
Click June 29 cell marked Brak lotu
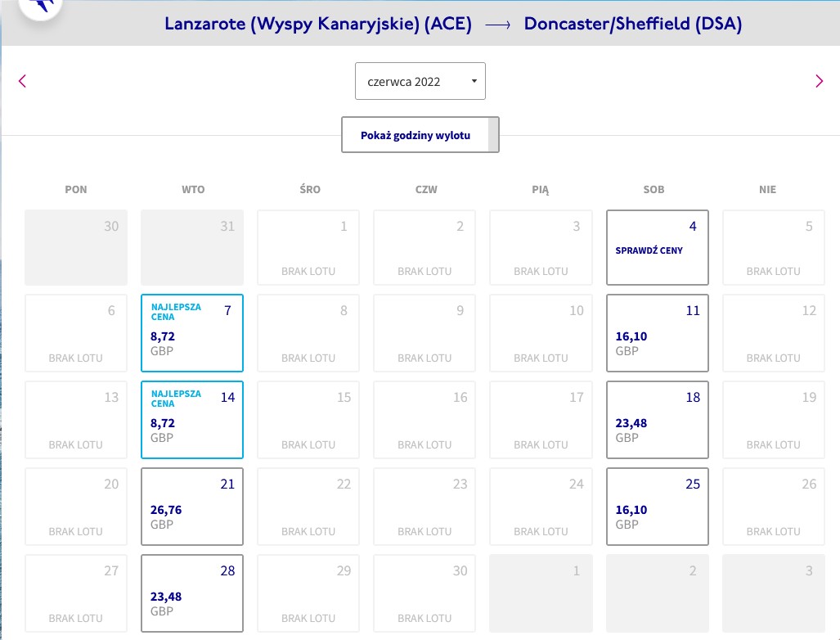[x=308, y=593]
